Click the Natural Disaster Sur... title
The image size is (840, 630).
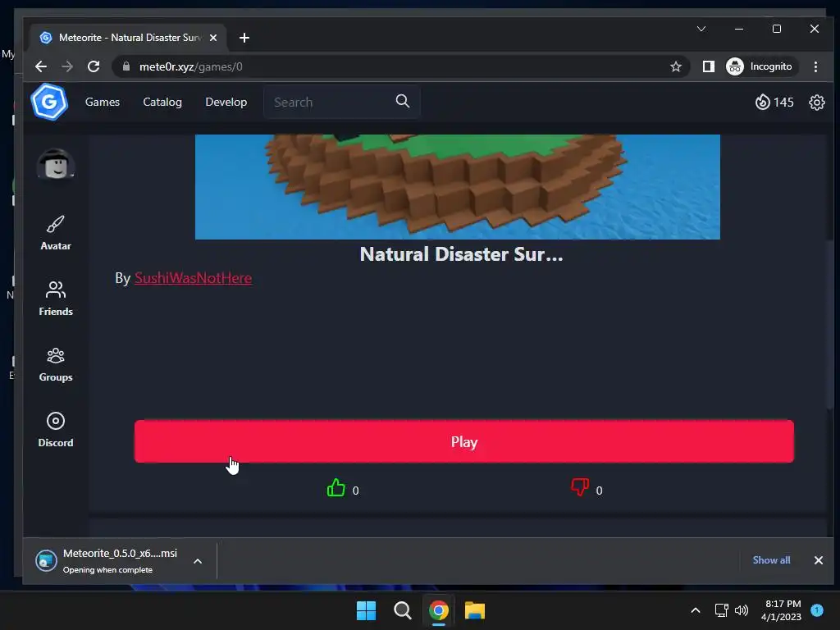(x=461, y=254)
